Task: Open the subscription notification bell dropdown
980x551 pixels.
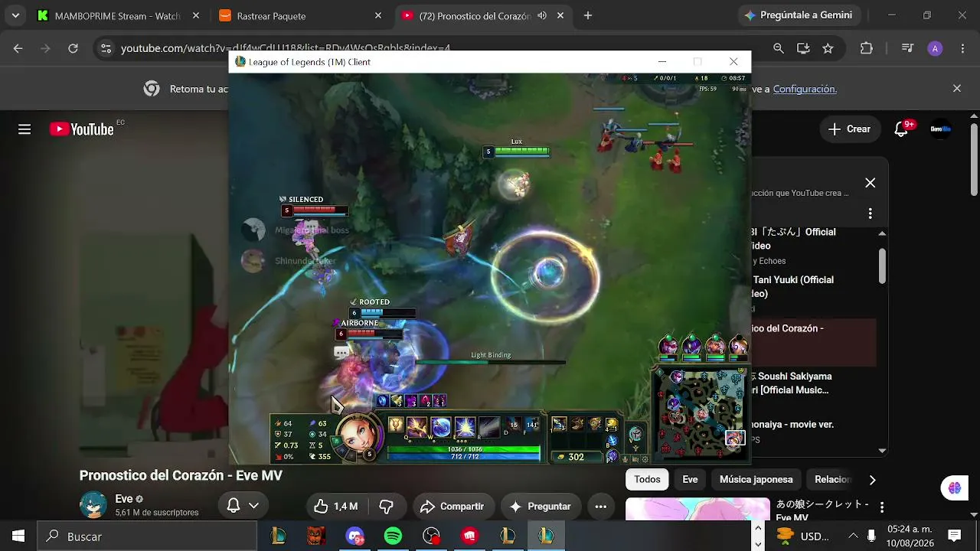Action: [x=243, y=506]
